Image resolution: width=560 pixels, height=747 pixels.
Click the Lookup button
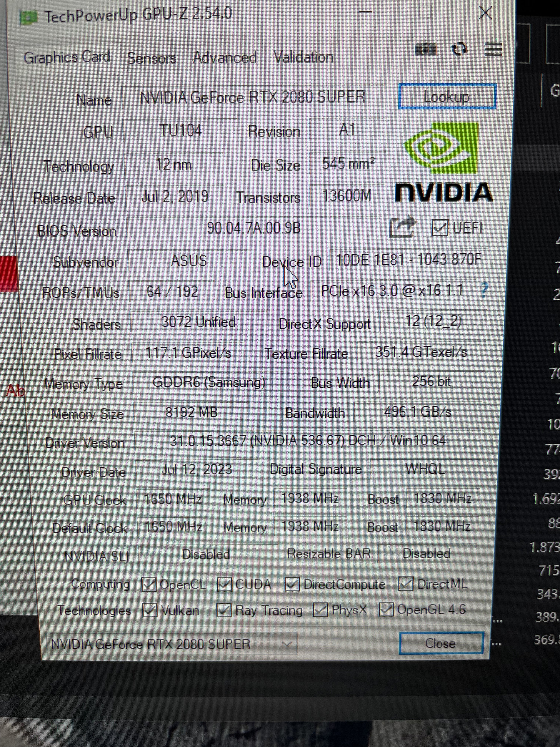tap(447, 97)
